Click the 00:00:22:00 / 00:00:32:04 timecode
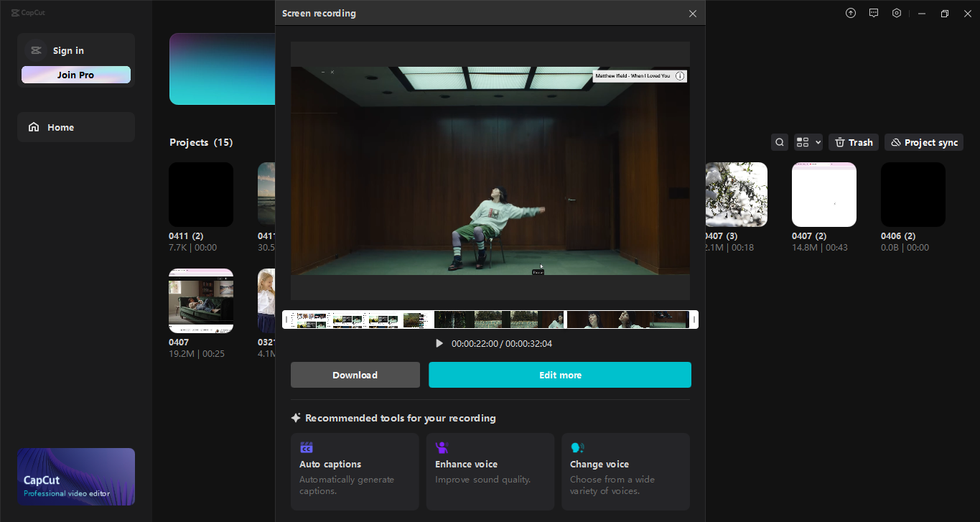The width and height of the screenshot is (980, 522). point(502,344)
